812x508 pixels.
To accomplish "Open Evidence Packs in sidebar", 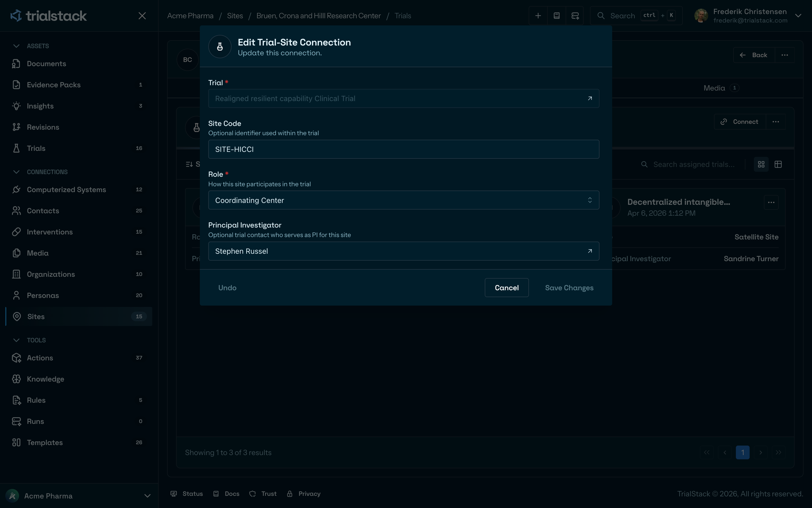I will click(x=79, y=85).
